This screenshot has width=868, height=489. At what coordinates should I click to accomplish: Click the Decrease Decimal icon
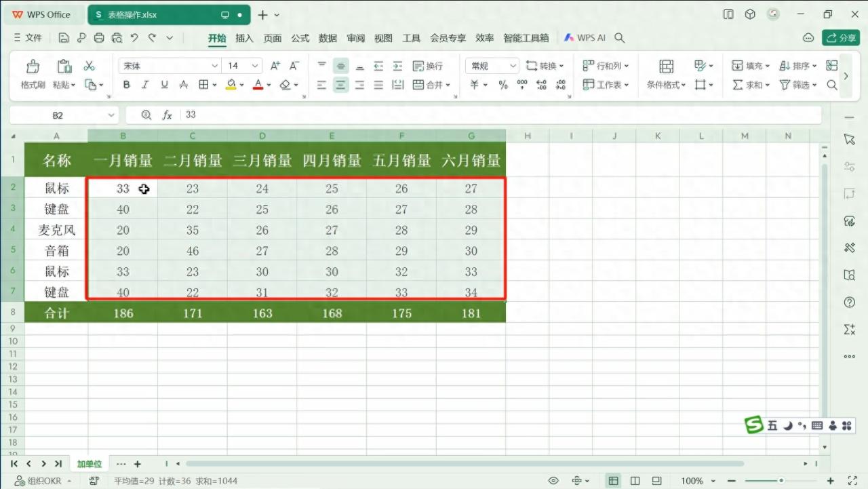560,85
